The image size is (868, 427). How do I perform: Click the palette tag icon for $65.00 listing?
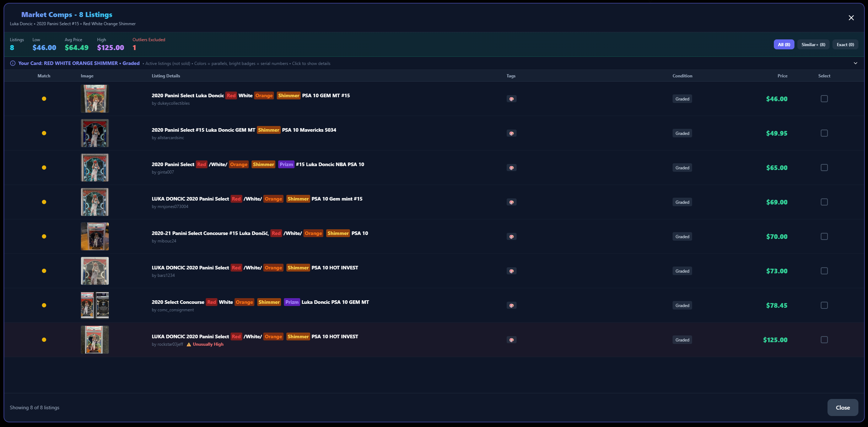click(511, 168)
